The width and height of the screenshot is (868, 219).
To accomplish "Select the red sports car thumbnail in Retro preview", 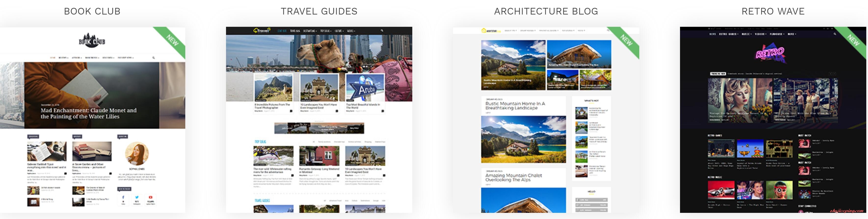I will pos(721,190).
